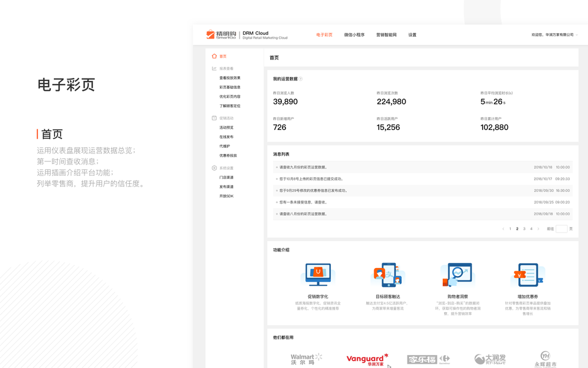Open message 您于9月29号修改的优惠券信息已发布成功

pyautogui.click(x=423, y=190)
